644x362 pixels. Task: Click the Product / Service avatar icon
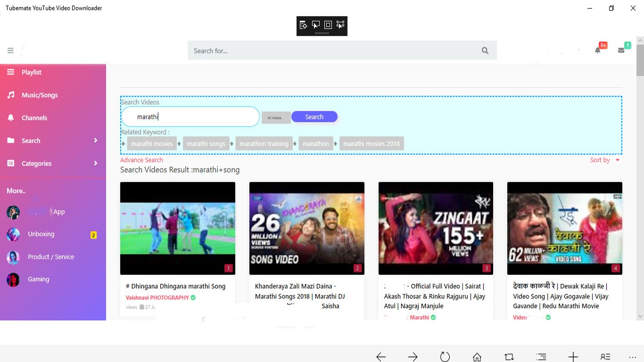point(13,257)
